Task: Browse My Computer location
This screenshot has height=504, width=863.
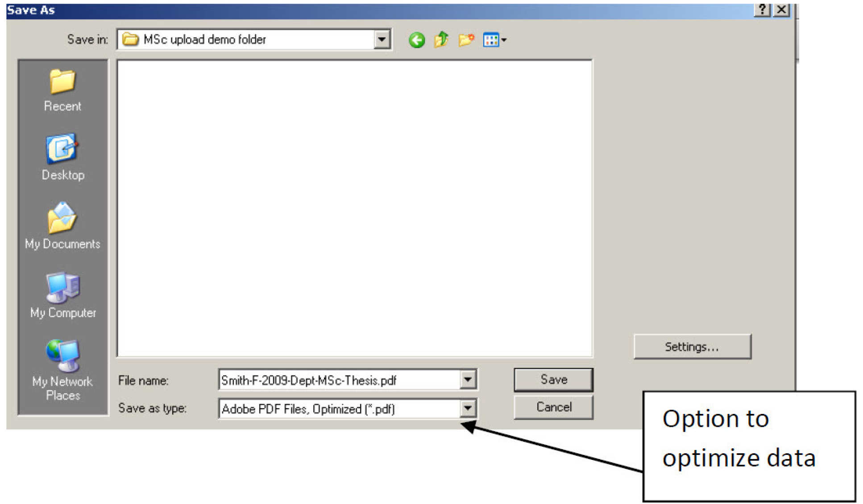Action: click(62, 295)
